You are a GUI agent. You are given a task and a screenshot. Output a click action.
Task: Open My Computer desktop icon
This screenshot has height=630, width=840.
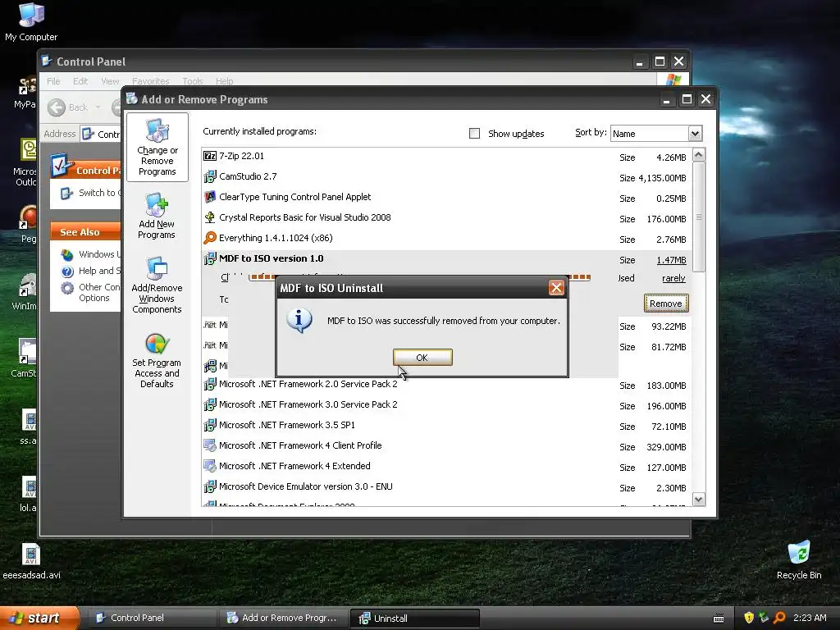click(x=31, y=22)
